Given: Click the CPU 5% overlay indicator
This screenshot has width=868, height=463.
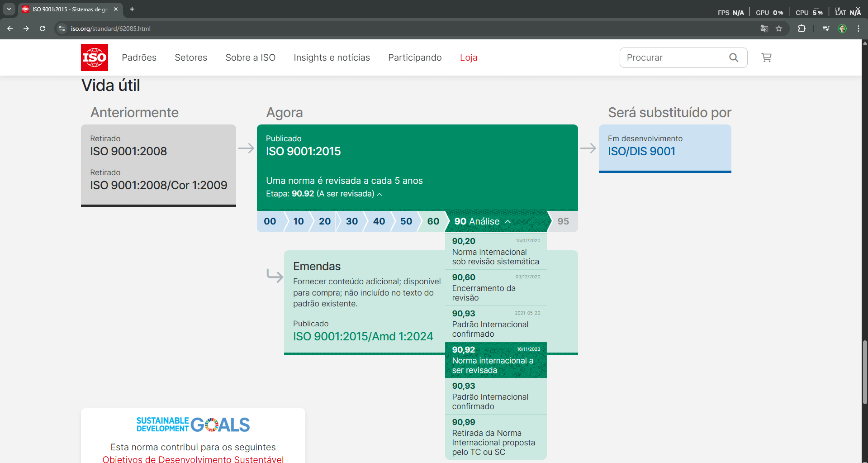Looking at the screenshot, I should click(809, 13).
